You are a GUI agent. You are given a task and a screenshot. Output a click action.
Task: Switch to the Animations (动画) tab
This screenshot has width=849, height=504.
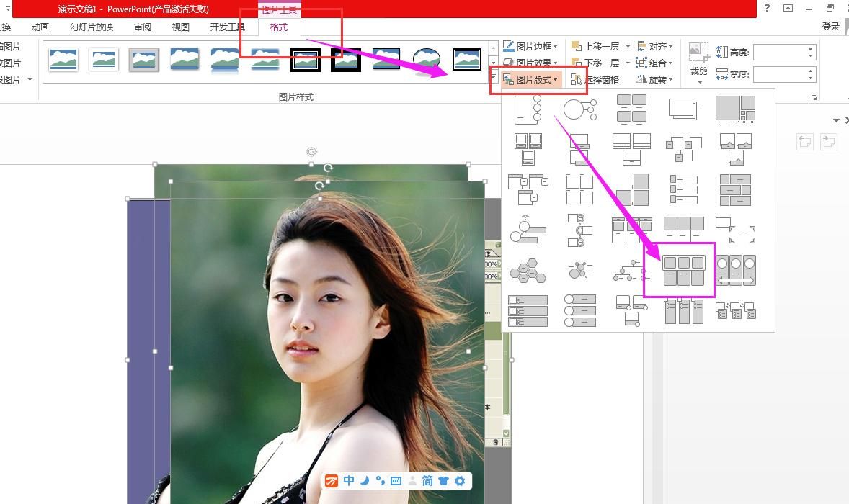point(40,27)
